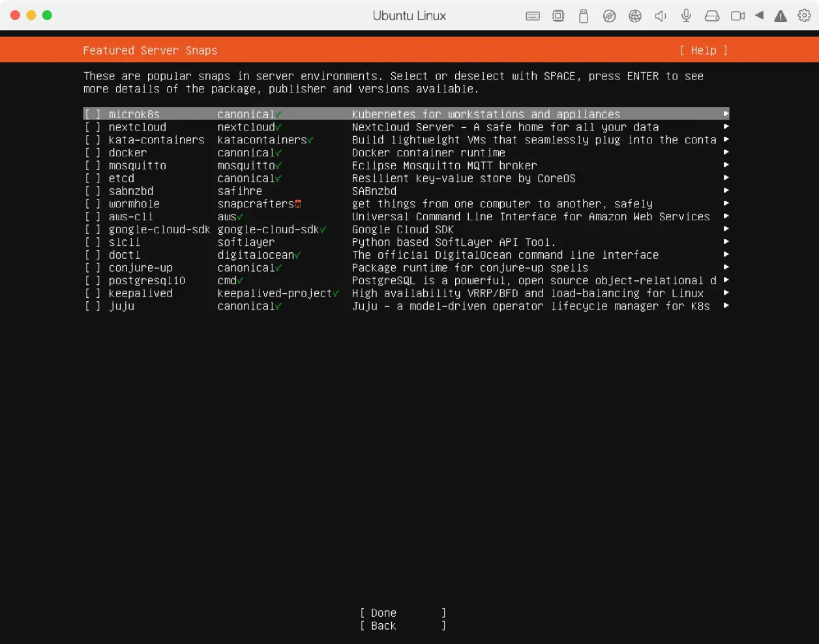Enable the docker snap checkbox
819x644 pixels.
[x=93, y=153]
